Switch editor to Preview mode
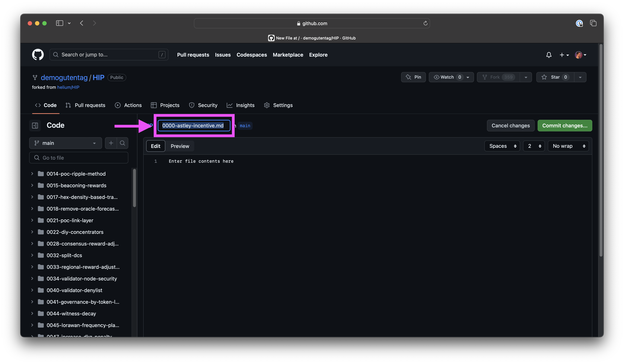 (180, 146)
